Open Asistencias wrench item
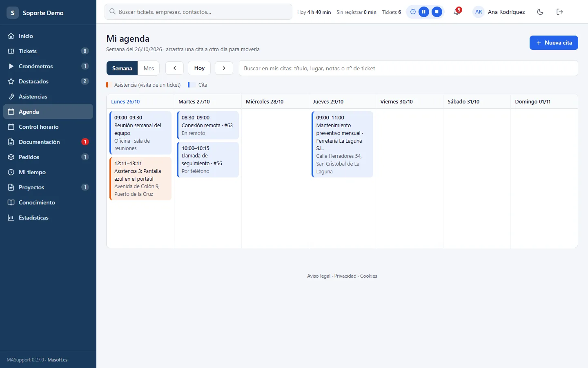The image size is (588, 368). tap(48, 96)
